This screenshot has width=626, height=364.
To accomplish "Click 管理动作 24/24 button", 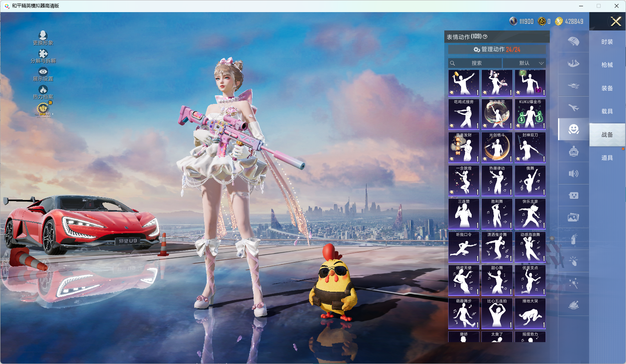I will coord(497,50).
